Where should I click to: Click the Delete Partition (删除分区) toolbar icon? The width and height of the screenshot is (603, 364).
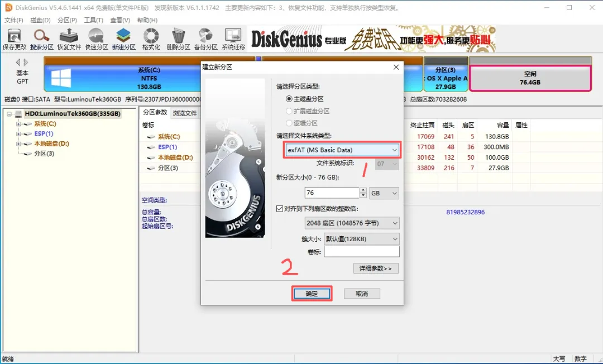pos(178,39)
